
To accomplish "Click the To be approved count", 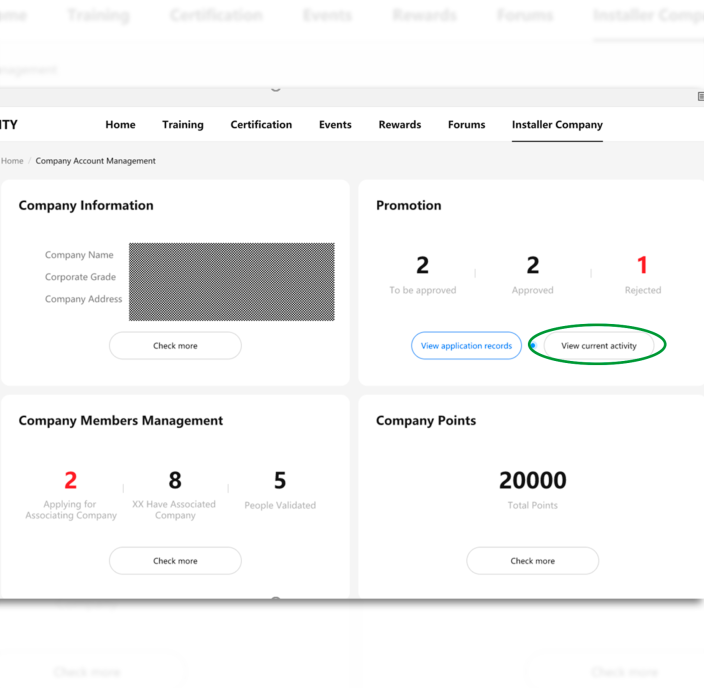I will click(x=422, y=265).
